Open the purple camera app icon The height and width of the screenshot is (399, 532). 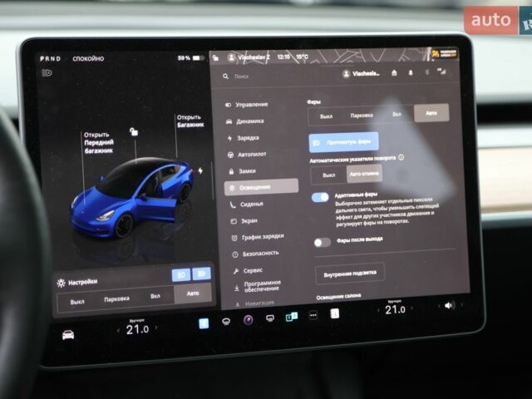[x=249, y=320]
